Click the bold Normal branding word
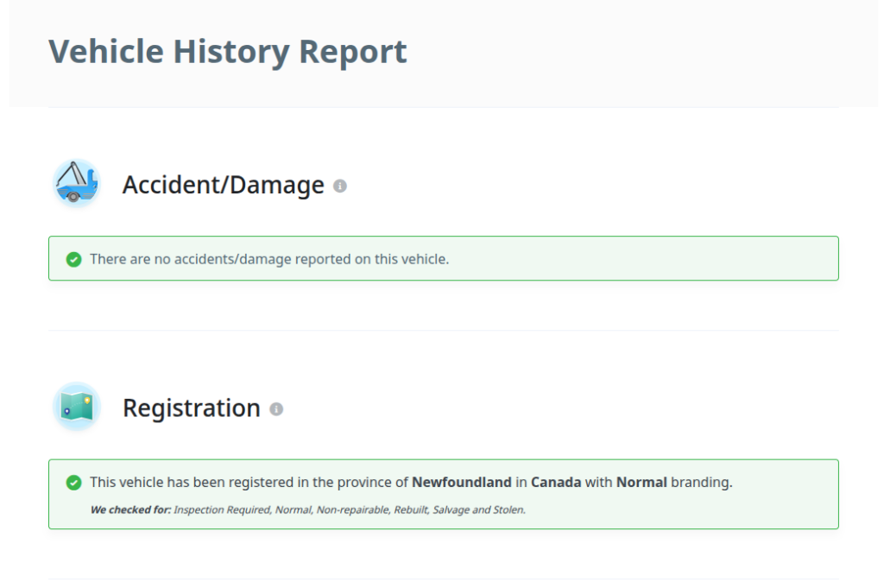The width and height of the screenshot is (884, 588). click(x=641, y=483)
